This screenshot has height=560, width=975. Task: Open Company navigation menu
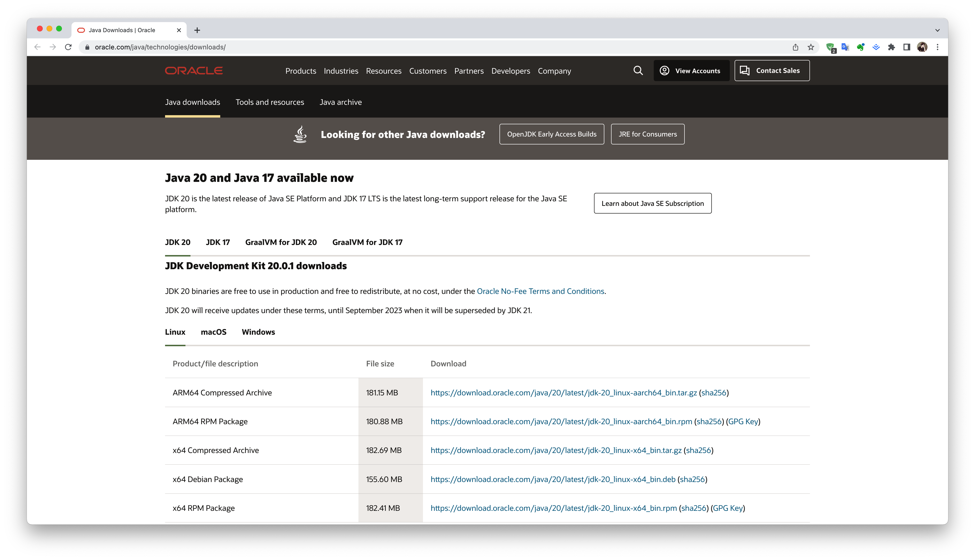(x=554, y=71)
